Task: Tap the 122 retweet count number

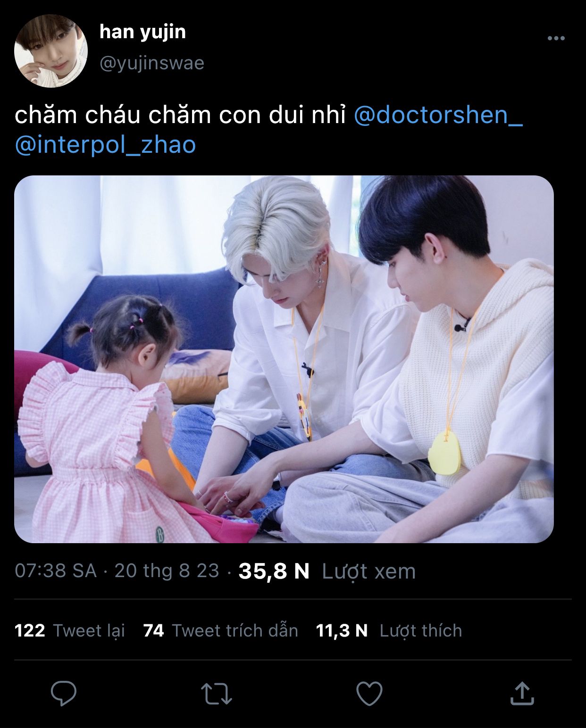Action: tap(30, 630)
